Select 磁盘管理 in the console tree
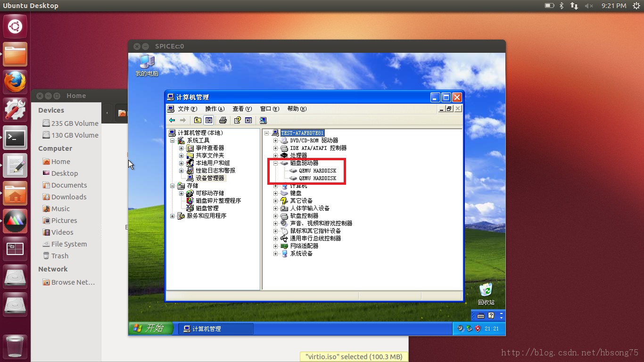The image size is (644, 362). pyautogui.click(x=207, y=208)
